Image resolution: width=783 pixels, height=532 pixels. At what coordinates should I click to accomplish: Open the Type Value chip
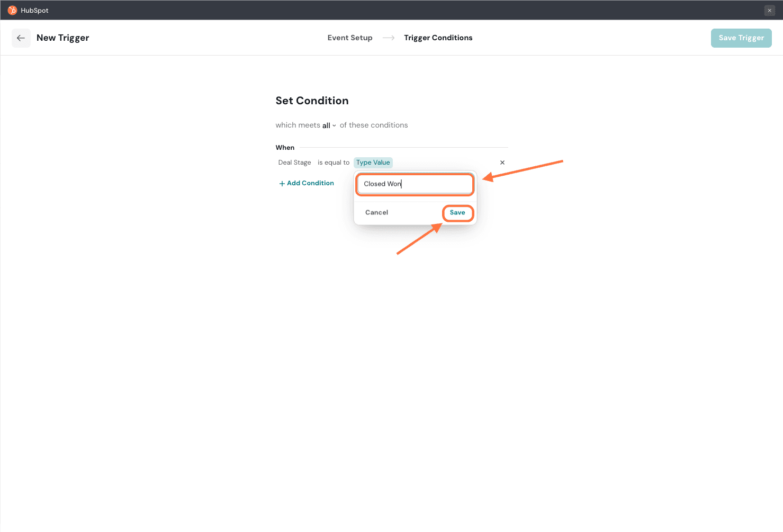[x=373, y=163]
